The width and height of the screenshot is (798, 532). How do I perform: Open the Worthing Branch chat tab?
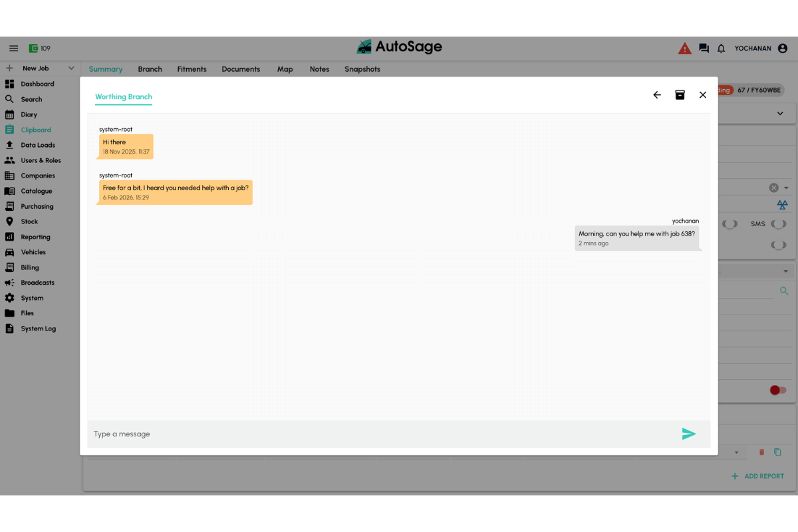pos(124,97)
